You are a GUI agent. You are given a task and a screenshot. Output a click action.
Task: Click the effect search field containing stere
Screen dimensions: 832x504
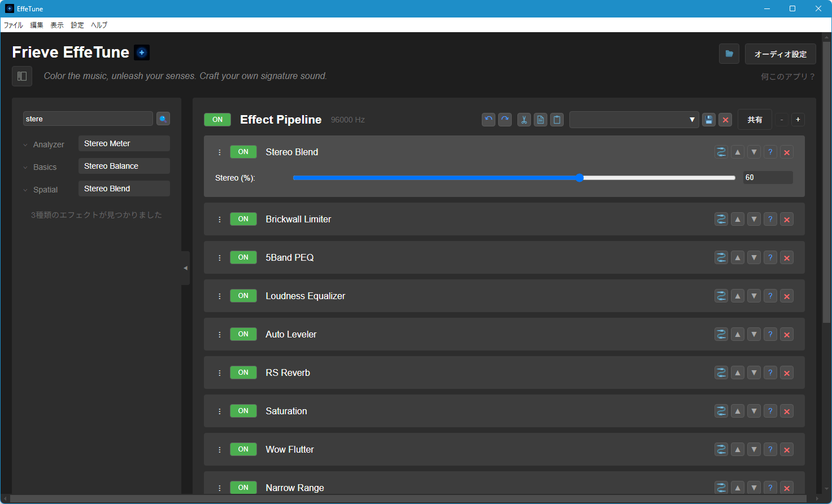coord(88,119)
